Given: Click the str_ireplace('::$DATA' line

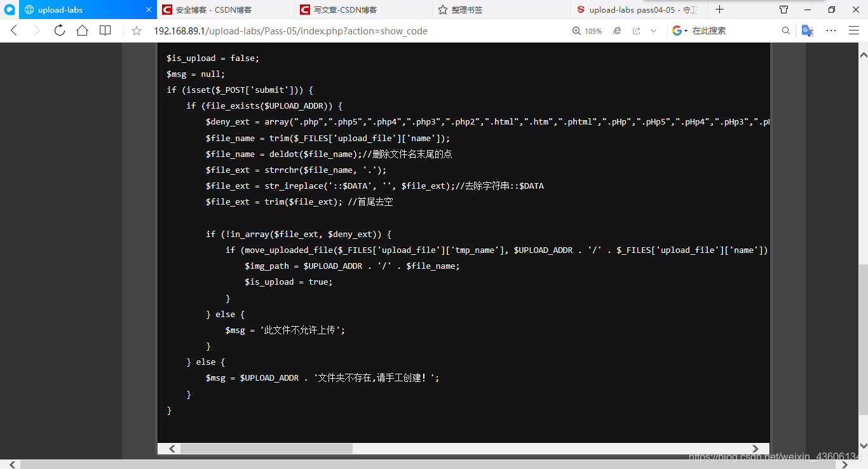Looking at the screenshot, I should 375,186.
